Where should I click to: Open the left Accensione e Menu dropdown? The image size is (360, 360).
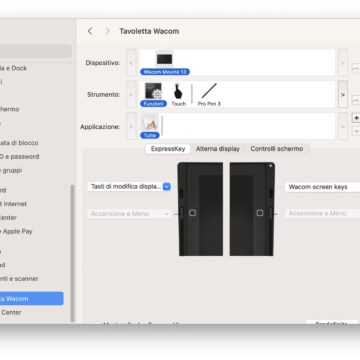pyautogui.click(x=129, y=214)
